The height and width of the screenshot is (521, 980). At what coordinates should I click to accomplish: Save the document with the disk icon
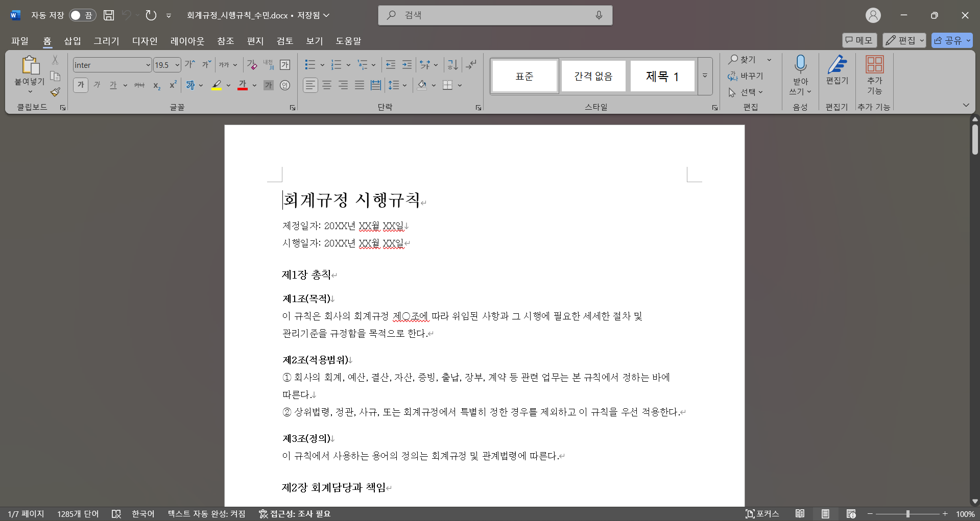point(109,15)
